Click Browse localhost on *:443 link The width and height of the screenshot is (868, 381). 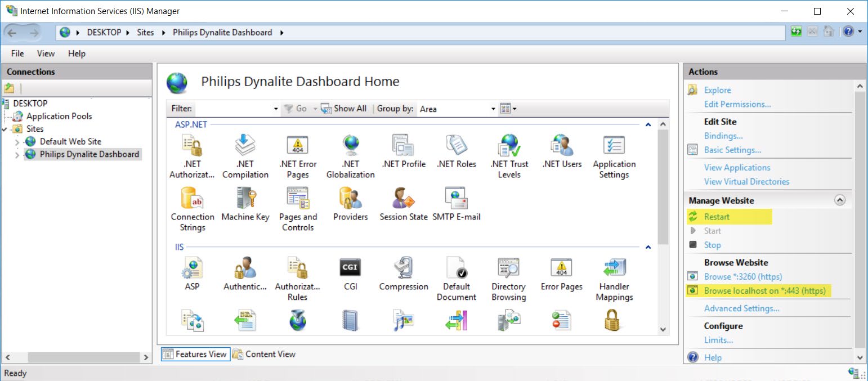764,291
